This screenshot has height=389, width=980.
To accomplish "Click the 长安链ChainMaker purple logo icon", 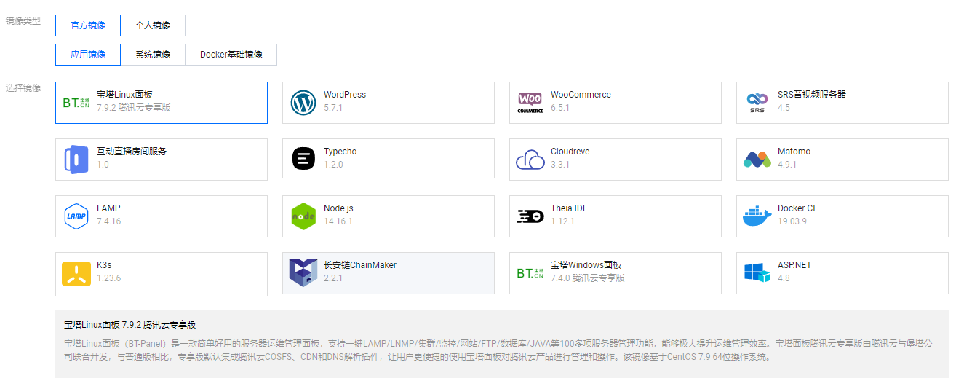I will pos(303,273).
